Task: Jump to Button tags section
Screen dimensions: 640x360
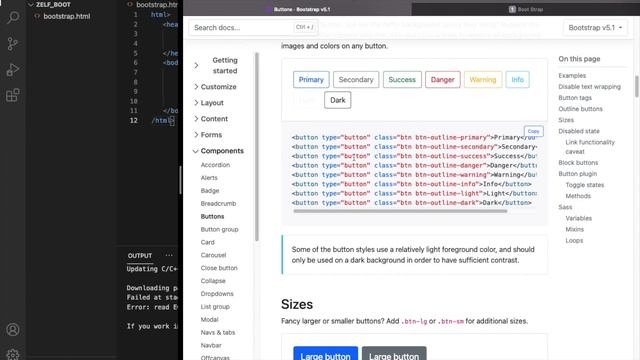Action: (575, 98)
